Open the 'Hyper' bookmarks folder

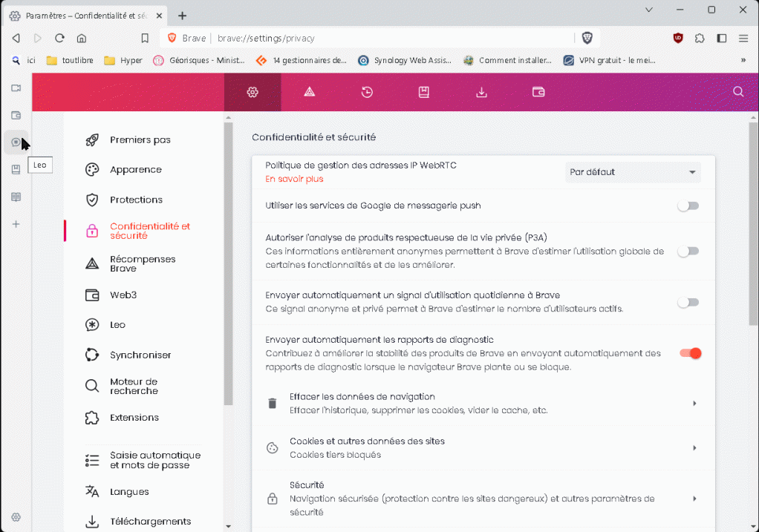(x=123, y=60)
